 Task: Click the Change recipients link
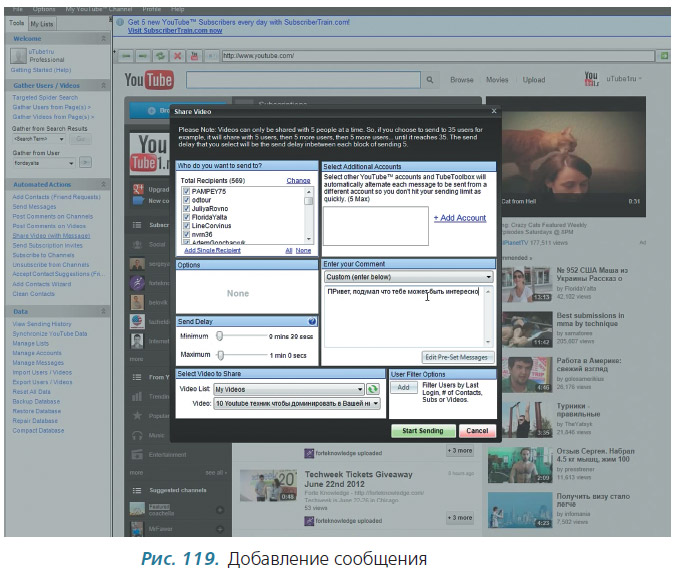point(298,181)
